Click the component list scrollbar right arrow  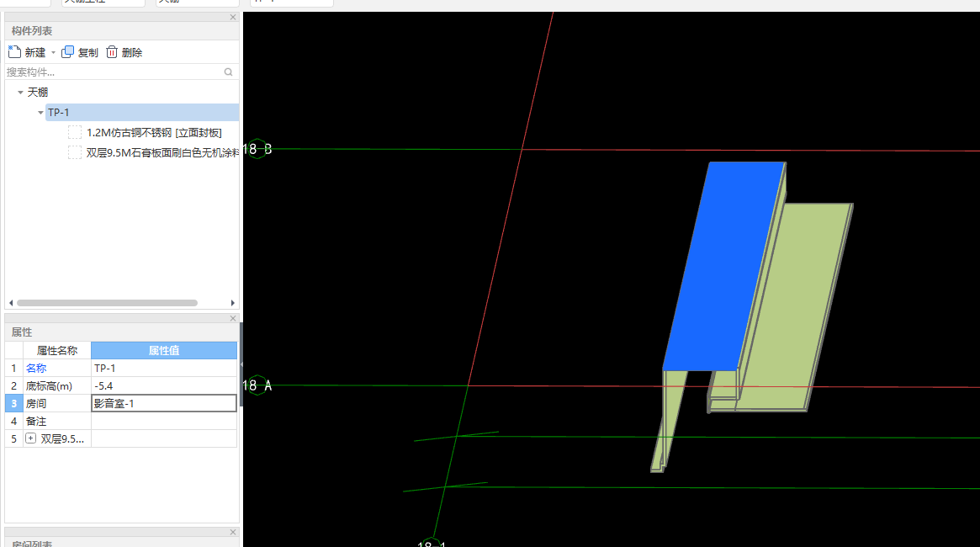233,303
